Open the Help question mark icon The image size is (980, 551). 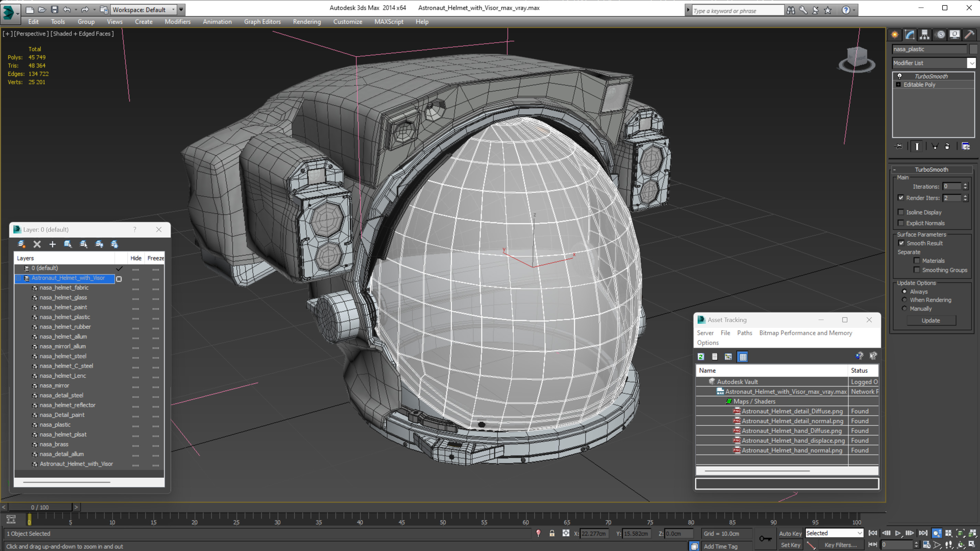[845, 10]
